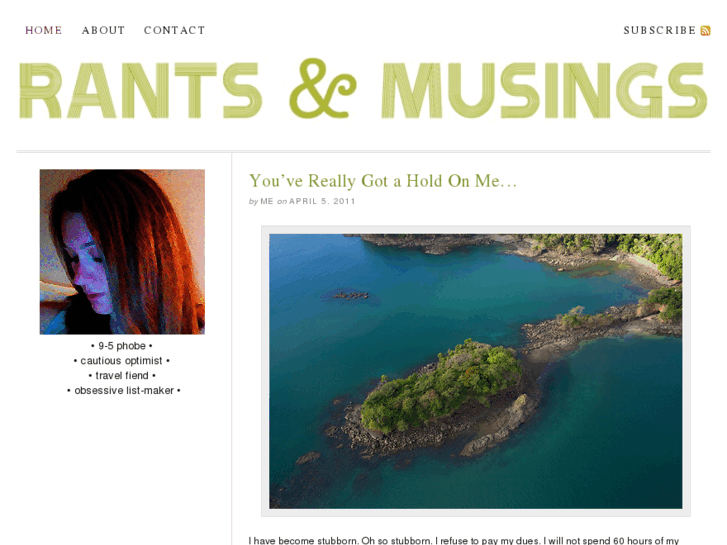Go to the ABOUT page
The image size is (727, 545).
pos(103,30)
